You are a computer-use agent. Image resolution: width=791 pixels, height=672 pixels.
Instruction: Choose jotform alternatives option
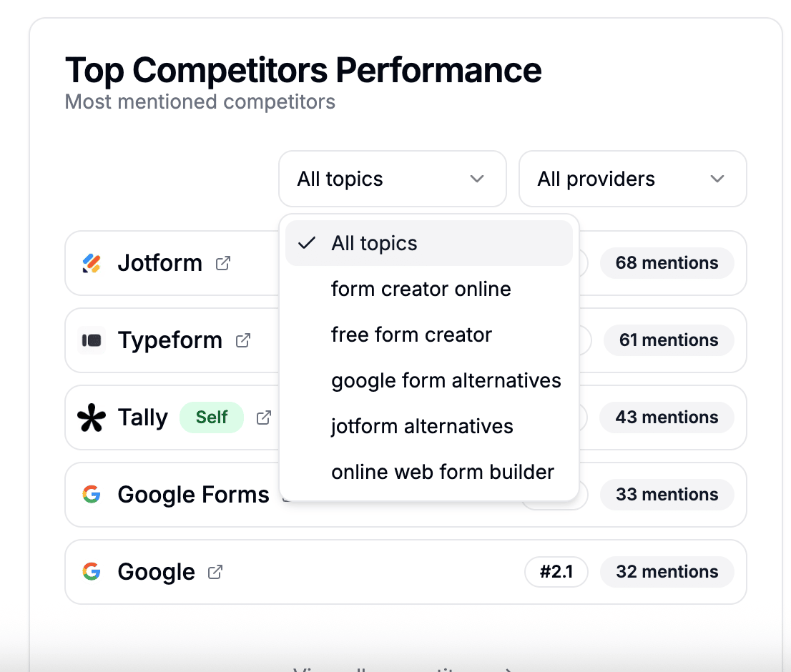pyautogui.click(x=422, y=426)
